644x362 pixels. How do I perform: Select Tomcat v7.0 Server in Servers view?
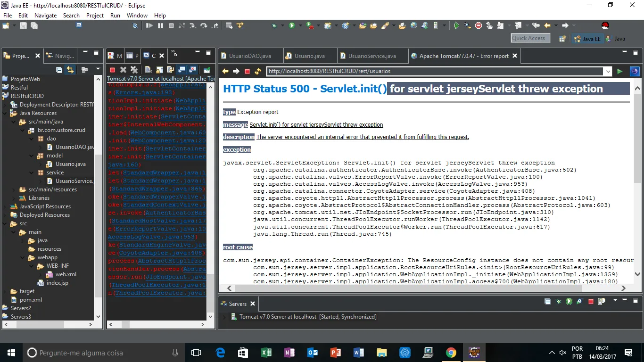304,317
